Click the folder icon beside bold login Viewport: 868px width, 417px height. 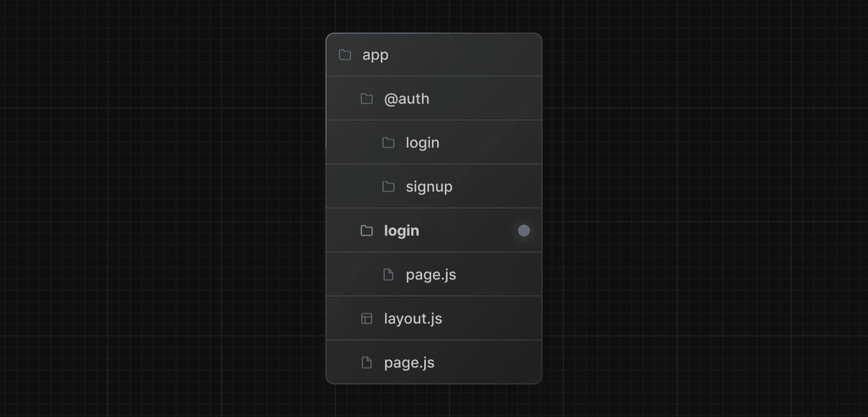367,231
